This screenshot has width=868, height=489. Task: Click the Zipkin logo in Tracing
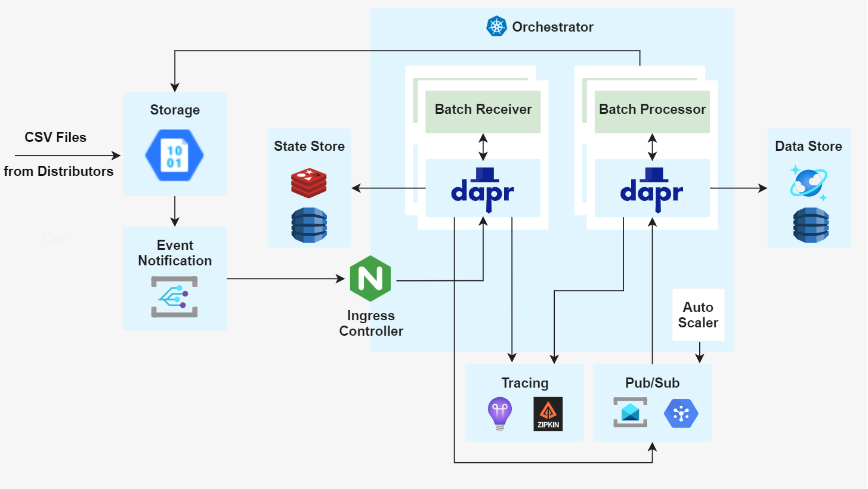pyautogui.click(x=548, y=414)
